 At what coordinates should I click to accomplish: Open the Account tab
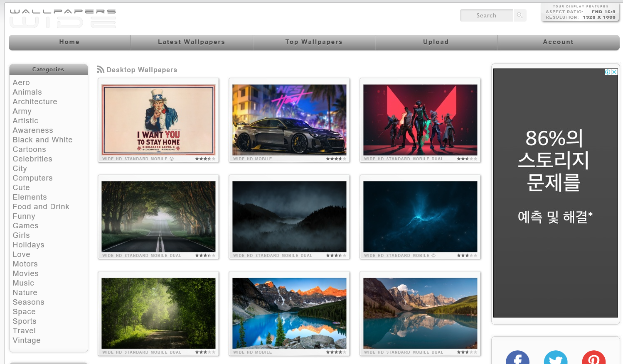click(x=558, y=42)
